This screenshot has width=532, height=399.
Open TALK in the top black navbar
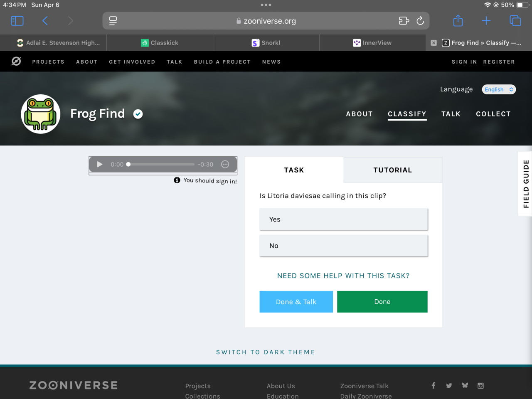[175, 62]
